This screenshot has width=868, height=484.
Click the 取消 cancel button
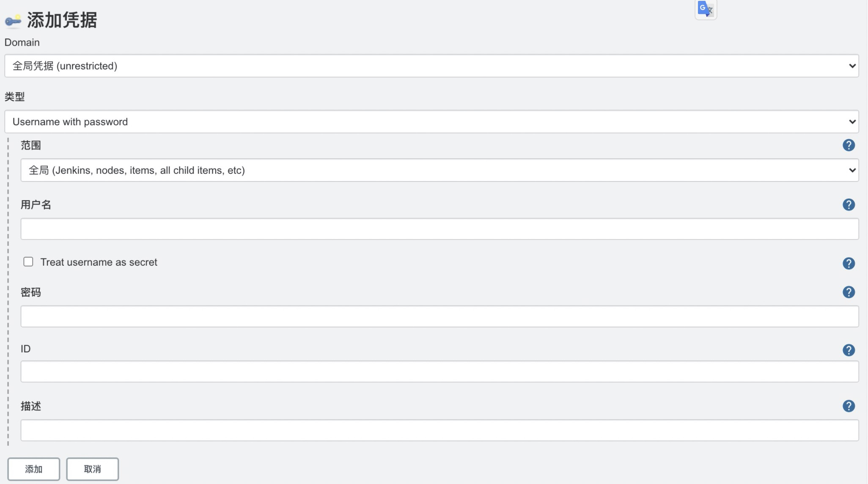pyautogui.click(x=92, y=469)
